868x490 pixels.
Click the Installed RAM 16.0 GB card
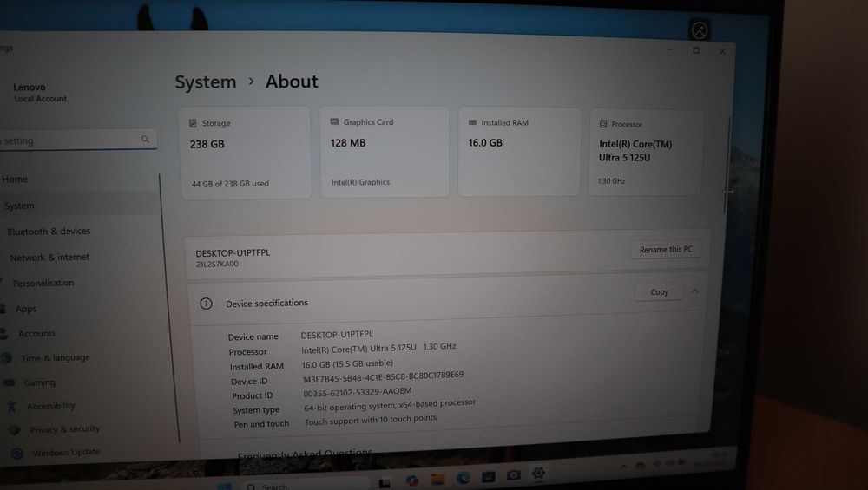(519, 152)
